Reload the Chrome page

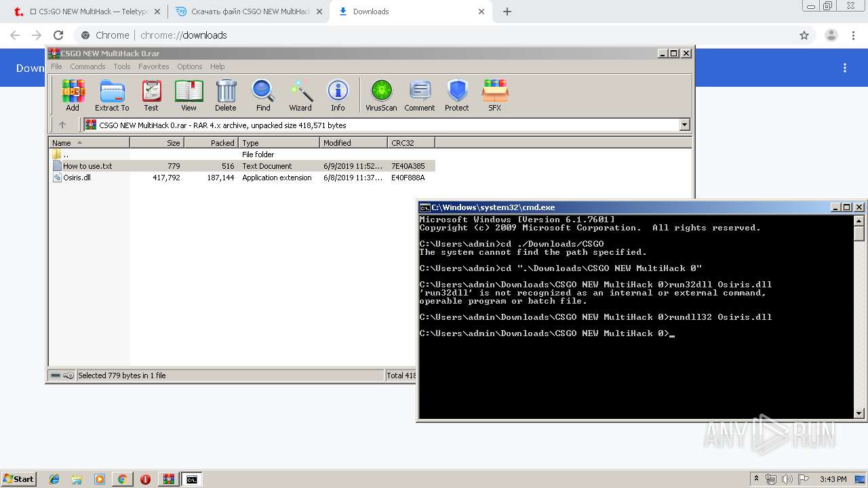[58, 35]
